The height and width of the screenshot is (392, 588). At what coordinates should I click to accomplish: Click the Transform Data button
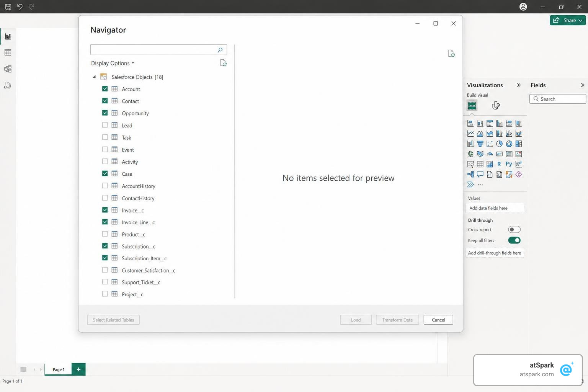click(x=397, y=320)
